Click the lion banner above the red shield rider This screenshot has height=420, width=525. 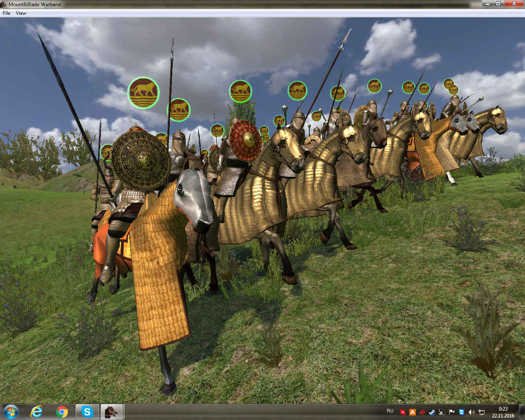click(240, 91)
